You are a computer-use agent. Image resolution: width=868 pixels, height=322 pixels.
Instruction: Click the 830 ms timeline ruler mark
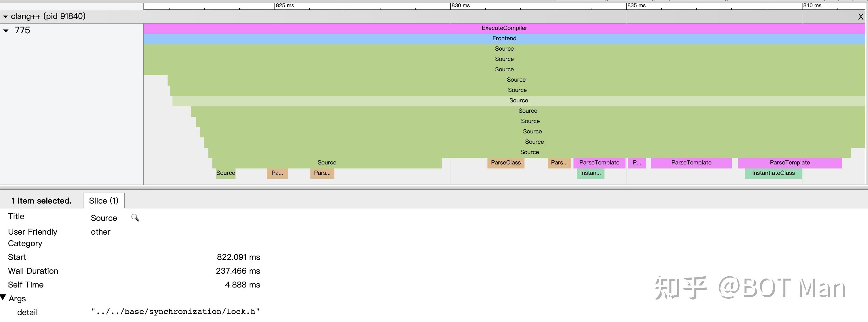[460, 6]
